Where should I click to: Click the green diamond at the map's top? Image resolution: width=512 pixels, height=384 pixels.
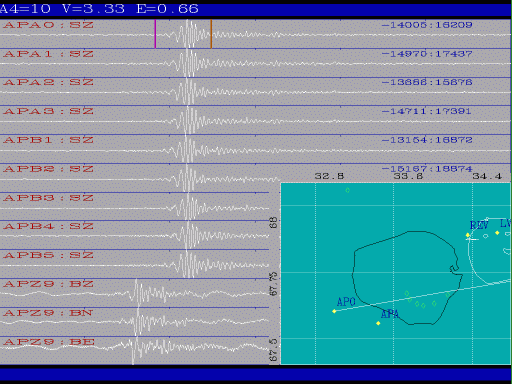tap(348, 190)
